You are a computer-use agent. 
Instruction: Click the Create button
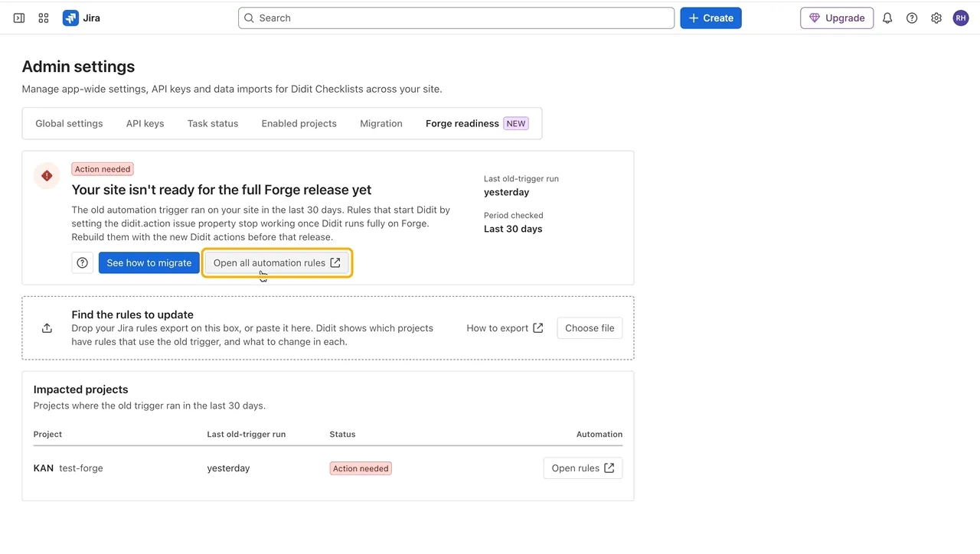[x=710, y=18]
